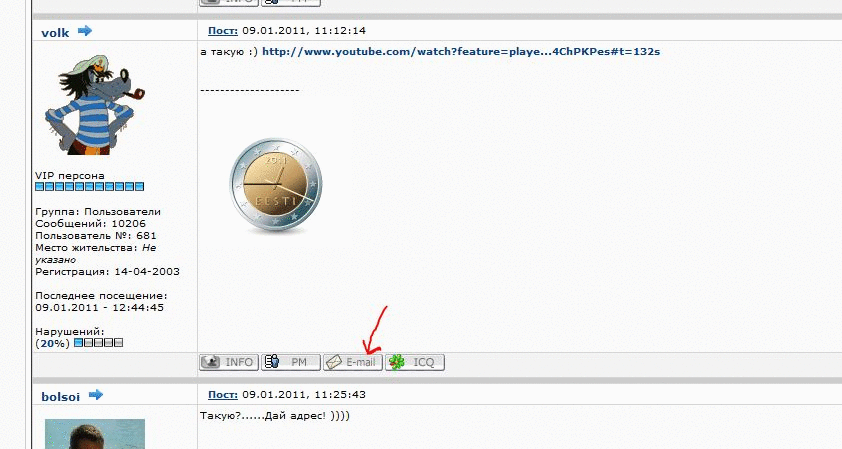842x449 pixels.
Task: Click the Пост link dated 11:25:43
Action: [223, 394]
